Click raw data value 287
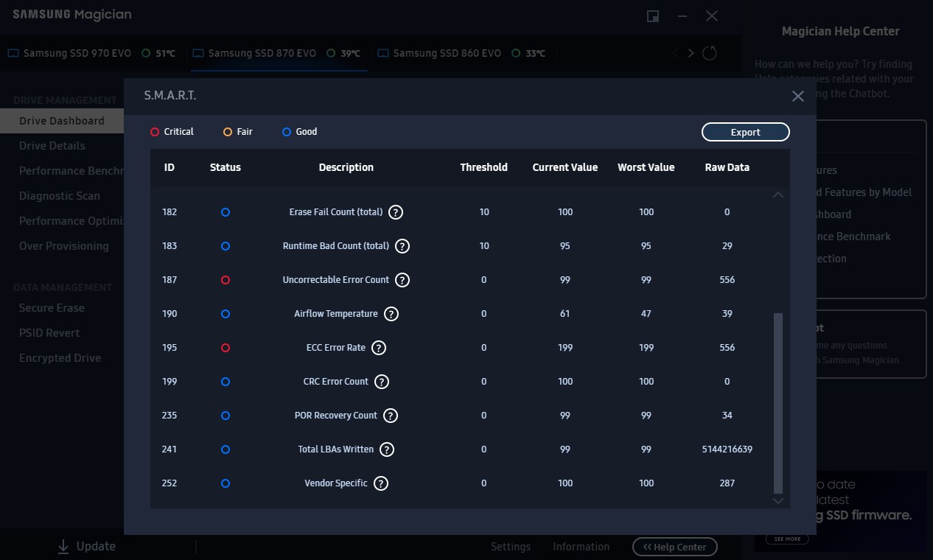The width and height of the screenshot is (933, 560). (727, 483)
